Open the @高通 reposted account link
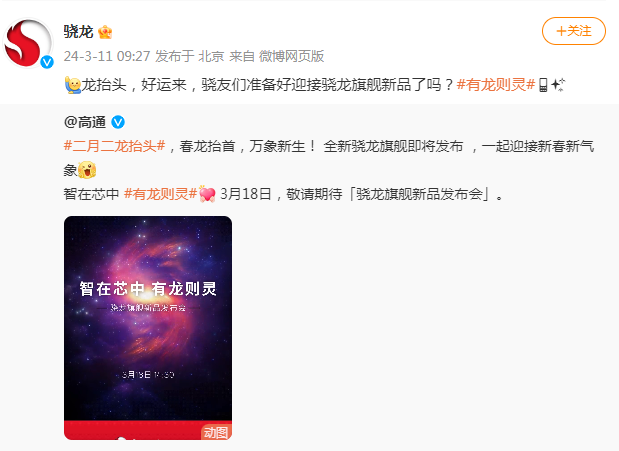 click(x=85, y=122)
